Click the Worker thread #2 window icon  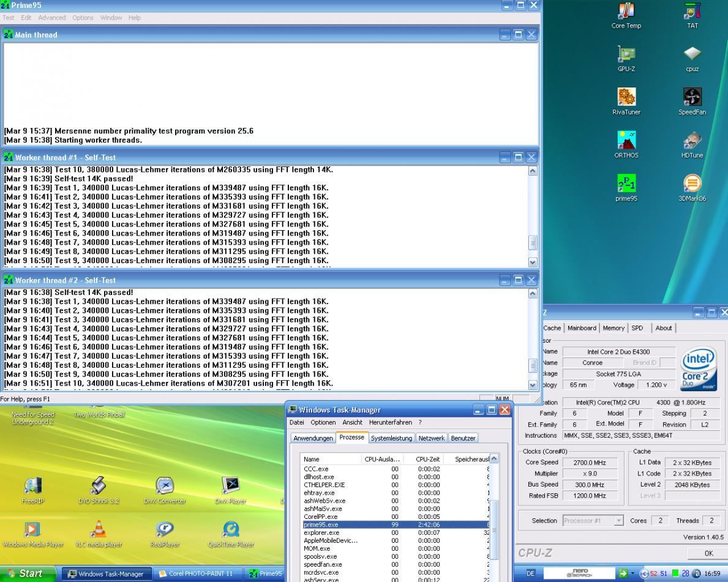(9, 280)
